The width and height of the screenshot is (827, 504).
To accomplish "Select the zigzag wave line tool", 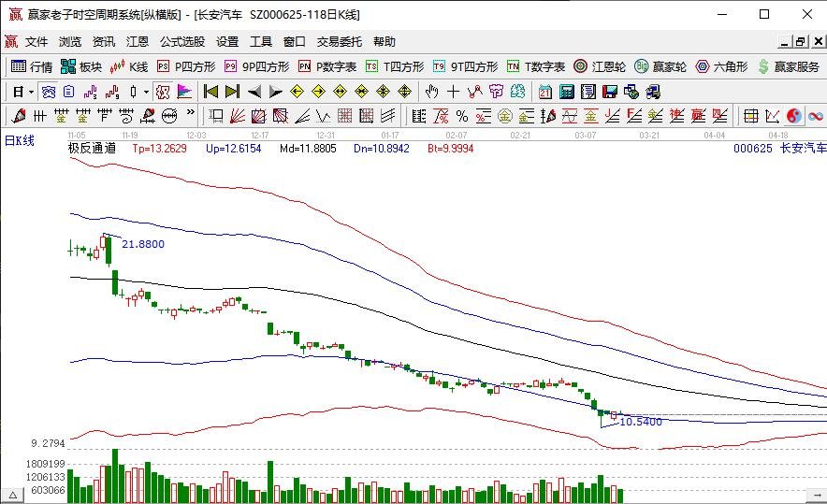I will tap(324, 115).
